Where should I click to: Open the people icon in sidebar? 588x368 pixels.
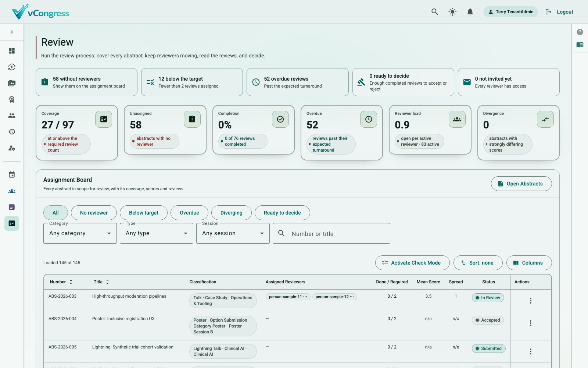point(12,116)
